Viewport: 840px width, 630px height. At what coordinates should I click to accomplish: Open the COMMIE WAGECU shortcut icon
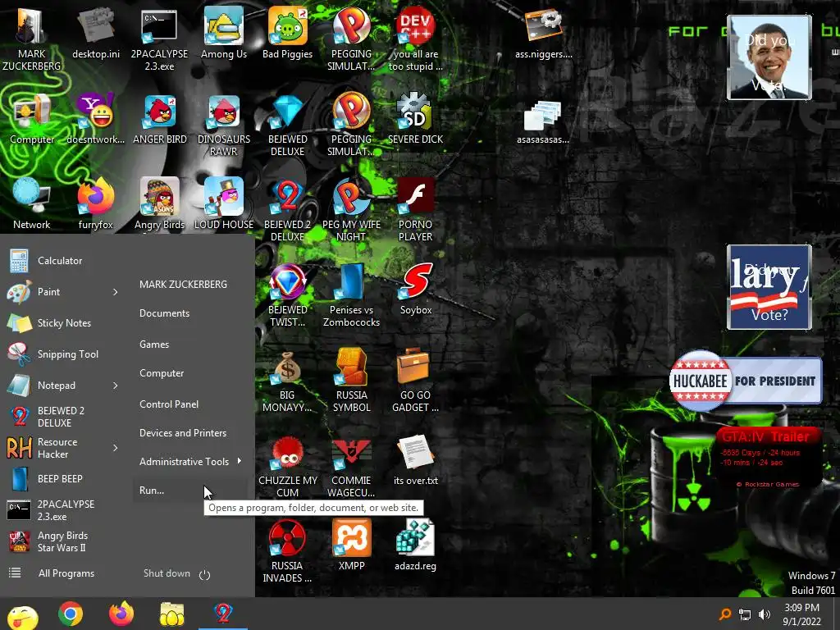click(351, 466)
